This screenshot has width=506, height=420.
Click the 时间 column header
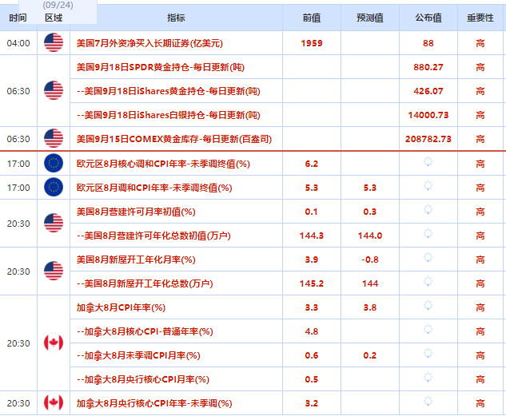(18, 18)
